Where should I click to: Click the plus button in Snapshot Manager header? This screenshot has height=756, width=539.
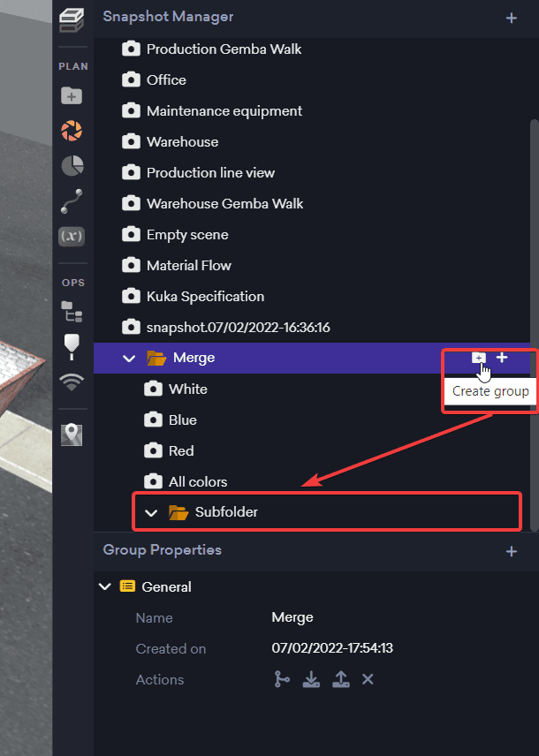click(x=511, y=18)
